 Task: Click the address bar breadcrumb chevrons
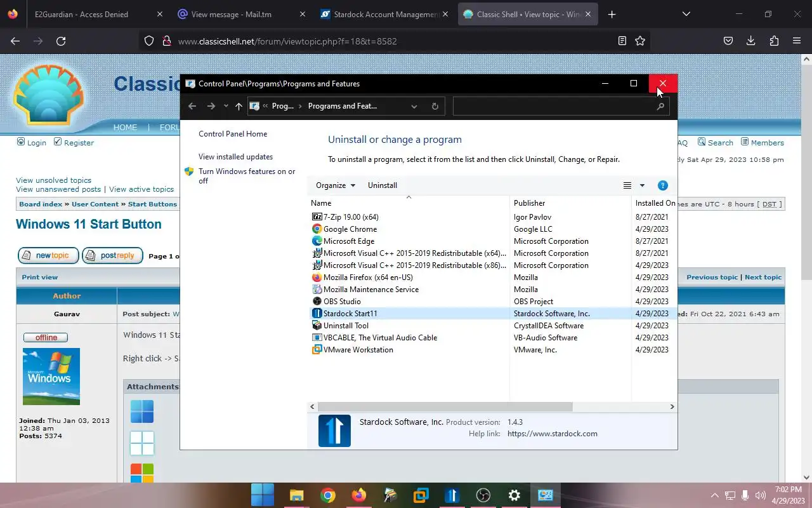(x=265, y=106)
